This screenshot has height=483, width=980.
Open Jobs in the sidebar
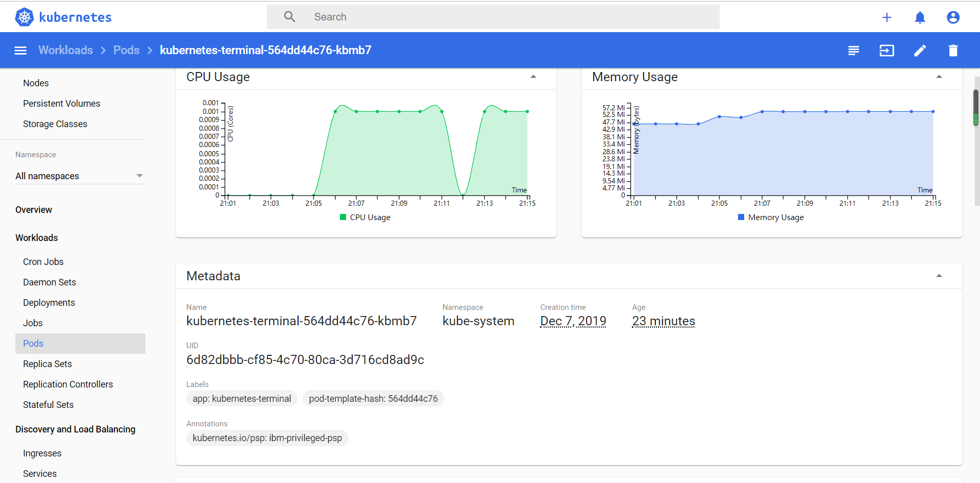coord(33,323)
